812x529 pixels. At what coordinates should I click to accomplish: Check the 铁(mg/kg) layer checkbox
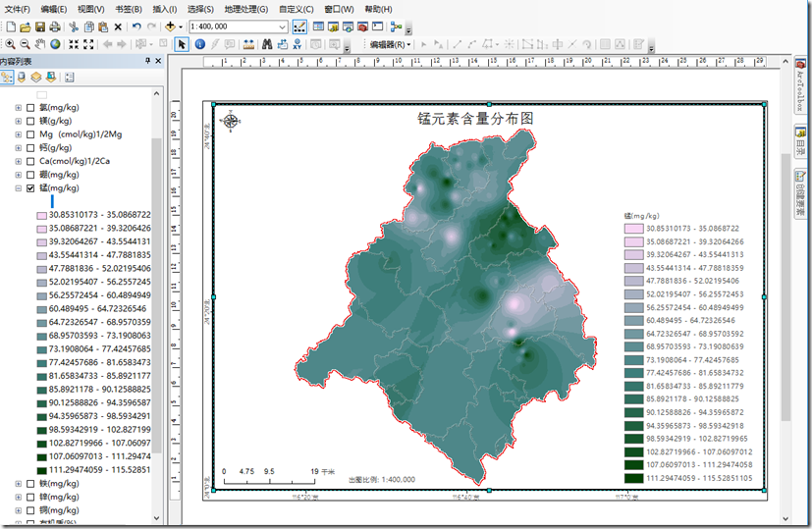30,484
